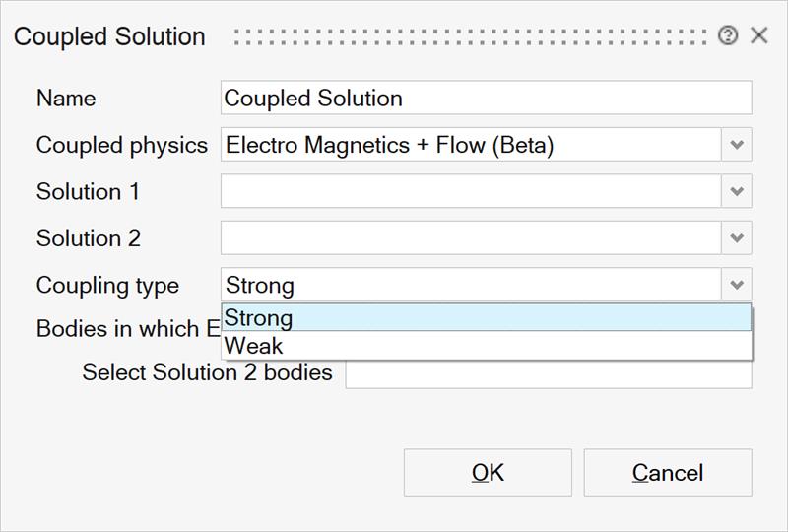Choose Weak from the coupling type list

pyautogui.click(x=486, y=346)
